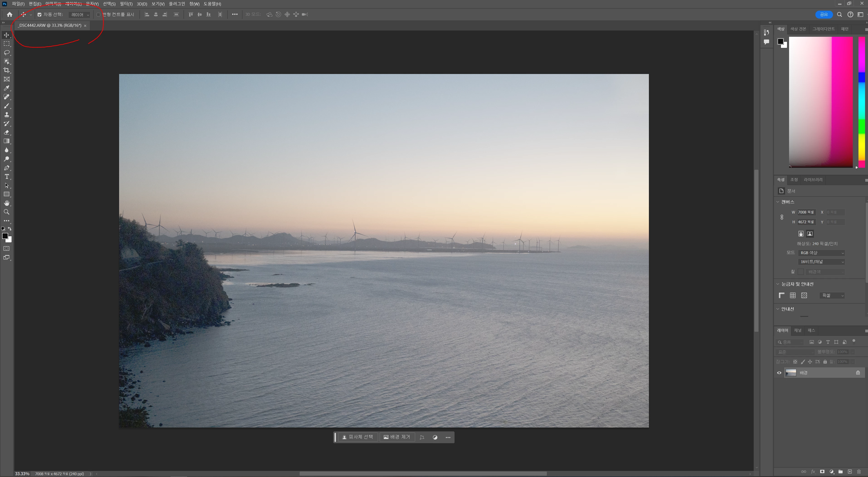This screenshot has height=477, width=868.
Task: Select the Horizontal Type tool
Action: pyautogui.click(x=6, y=177)
